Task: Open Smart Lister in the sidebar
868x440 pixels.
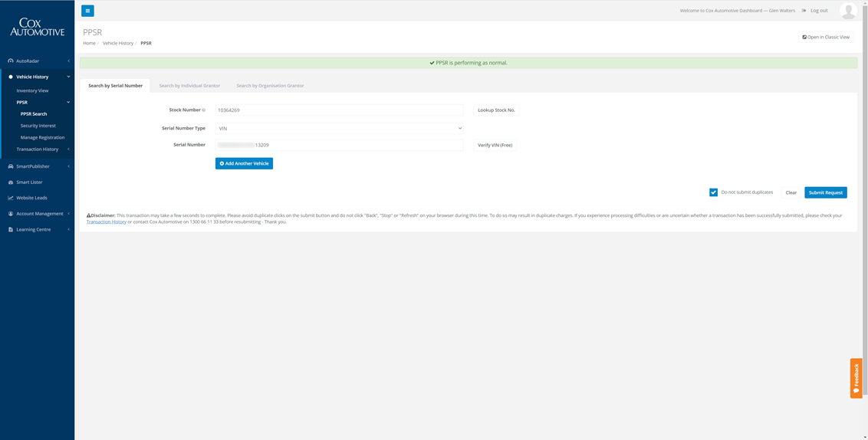Action: click(29, 182)
